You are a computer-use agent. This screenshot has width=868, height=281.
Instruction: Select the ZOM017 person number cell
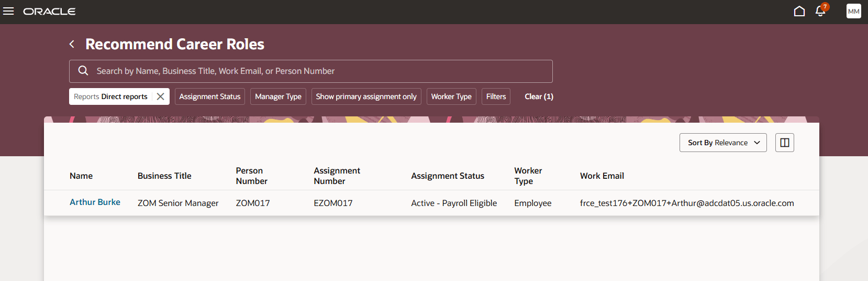click(253, 203)
